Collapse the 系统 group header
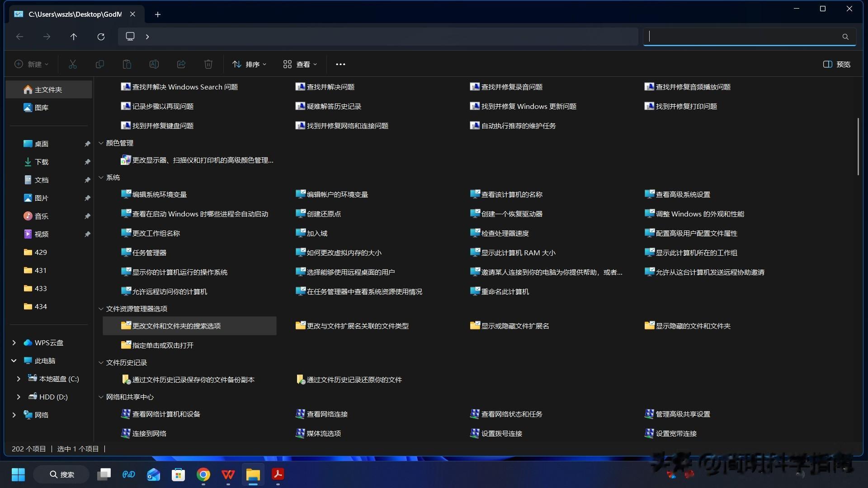868x488 pixels. (101, 178)
